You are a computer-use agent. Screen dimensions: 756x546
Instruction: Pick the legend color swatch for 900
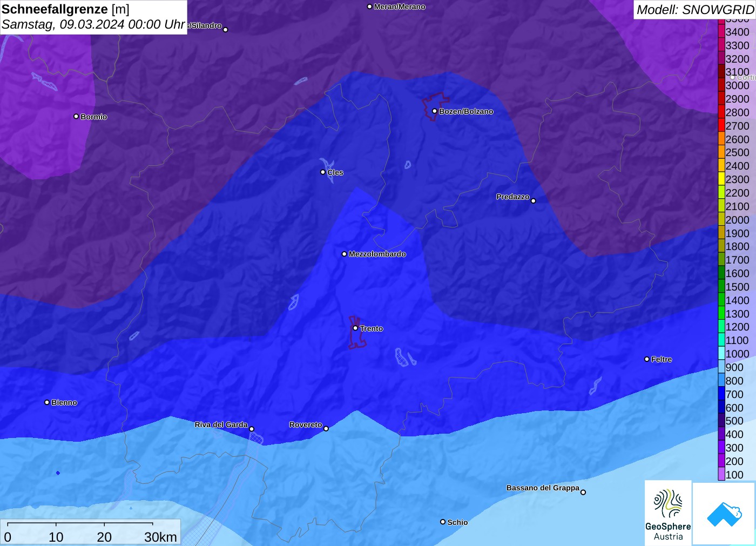[721, 367]
